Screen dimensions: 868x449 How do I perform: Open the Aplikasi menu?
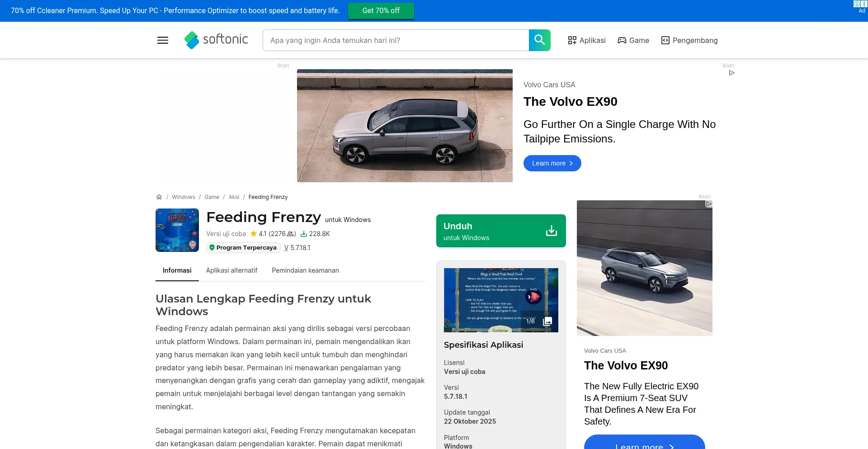587,40
